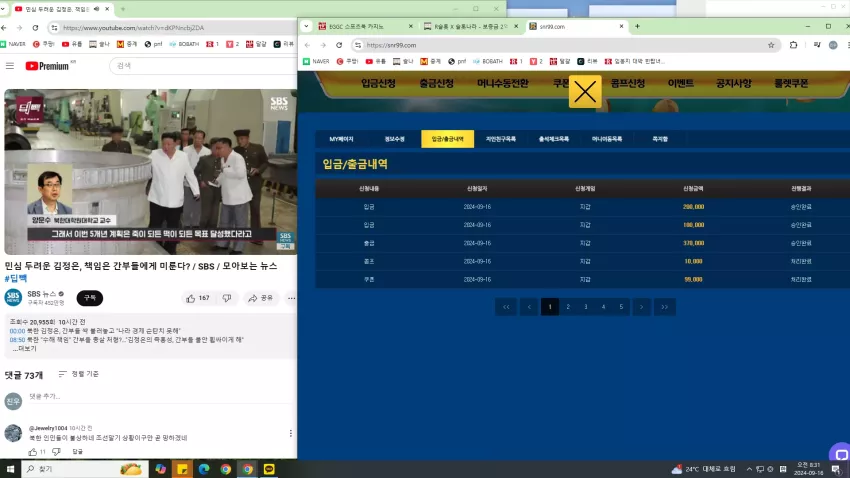Screen dimensions: 850x478
Task: Open the 지인친구목록 tab
Action: click(500, 139)
